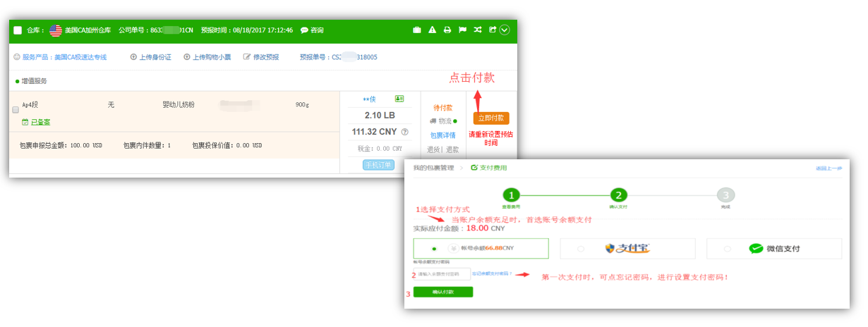This screenshot has width=868, height=327.
Task: Click 包裹申报总金额 100.00 USD text
Action: click(x=61, y=145)
